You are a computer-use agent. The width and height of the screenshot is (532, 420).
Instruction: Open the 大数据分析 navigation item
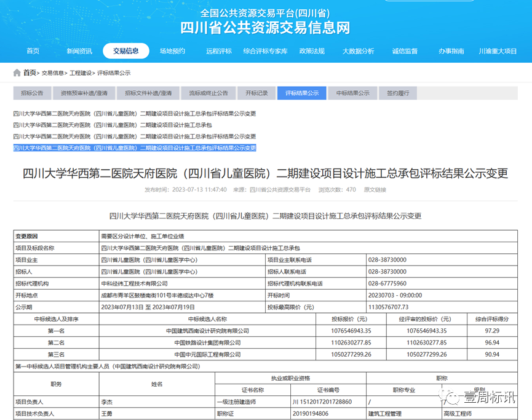coord(359,51)
